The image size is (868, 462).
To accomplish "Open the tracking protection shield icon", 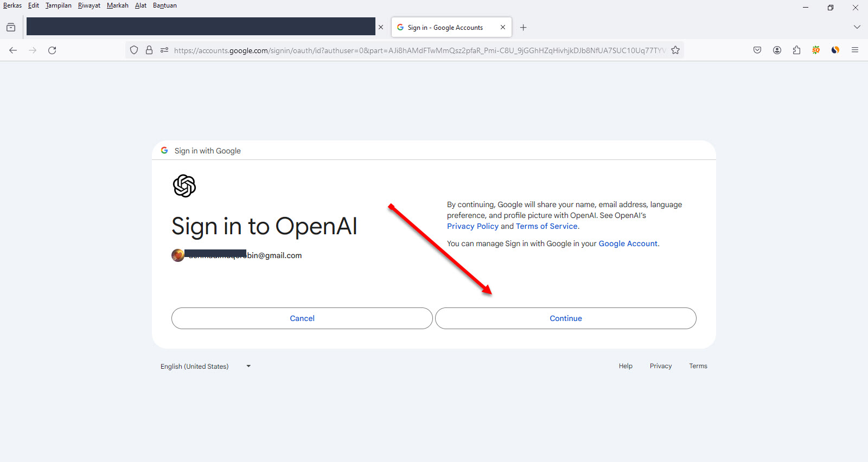I will coord(134,50).
